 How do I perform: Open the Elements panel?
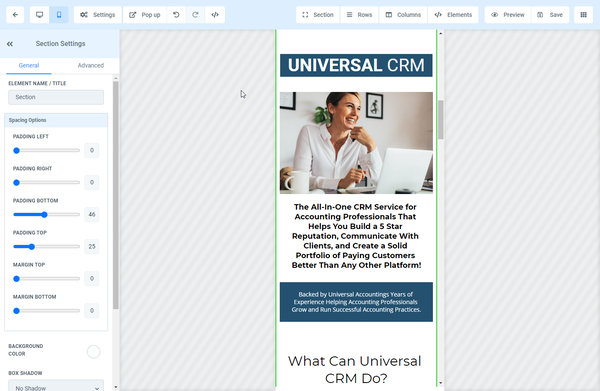[453, 15]
